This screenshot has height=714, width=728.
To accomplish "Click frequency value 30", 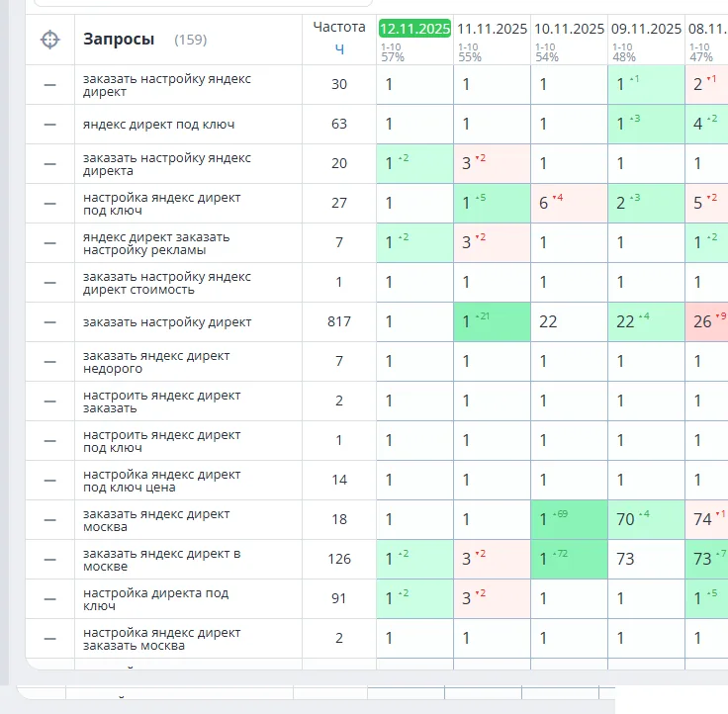I will [x=339, y=84].
